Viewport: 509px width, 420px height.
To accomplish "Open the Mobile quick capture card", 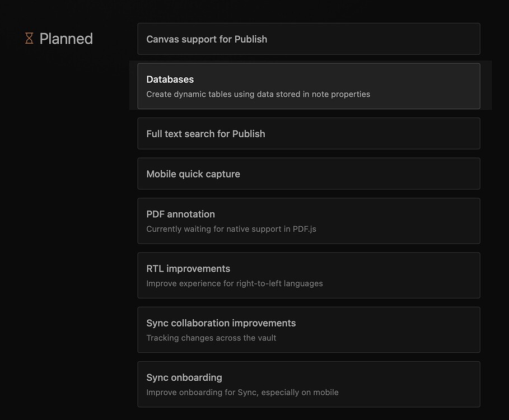I will (x=309, y=174).
